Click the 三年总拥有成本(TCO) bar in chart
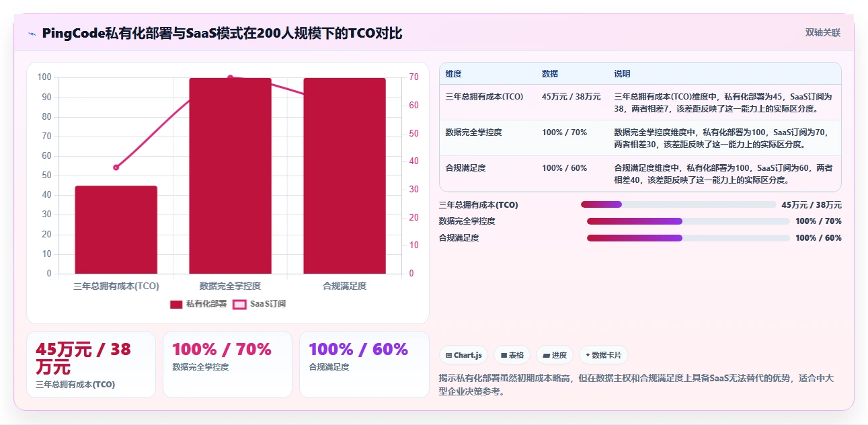This screenshot has height=425, width=868. (x=116, y=230)
